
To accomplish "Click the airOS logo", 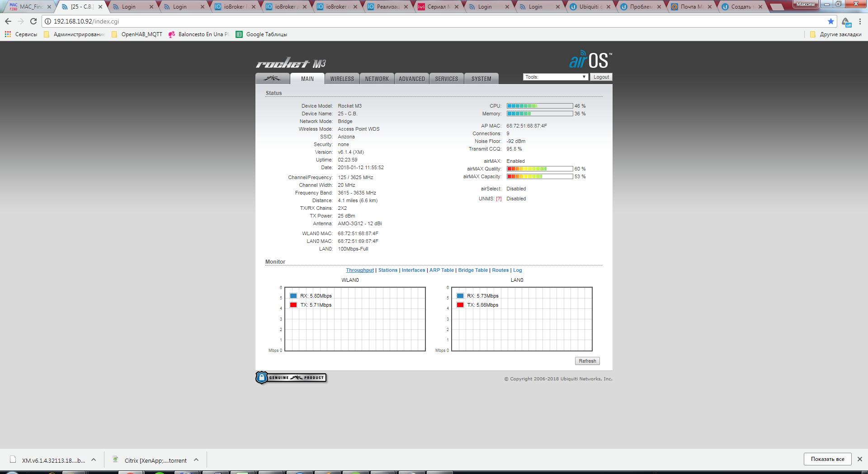I will (x=590, y=60).
